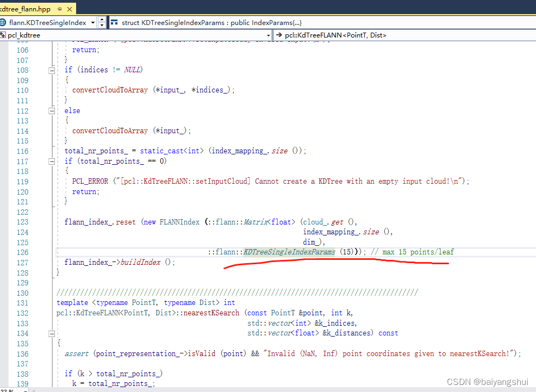This screenshot has width=536, height=392.
Task: Click FLANNIndex on line 123
Action: [179, 222]
